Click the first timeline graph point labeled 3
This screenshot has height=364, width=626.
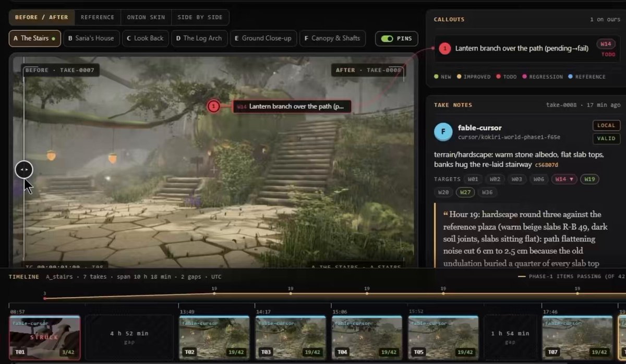click(x=45, y=298)
